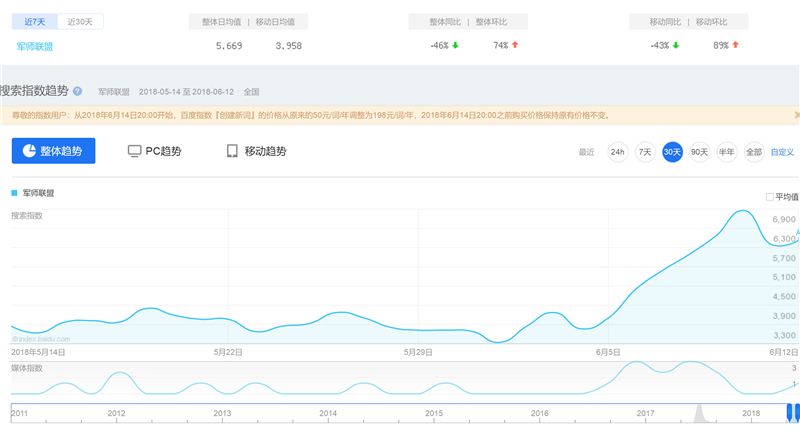This screenshot has height=431, width=800.
Task: Toggle the 军师联盟 legend swatch
Action: tap(14, 193)
